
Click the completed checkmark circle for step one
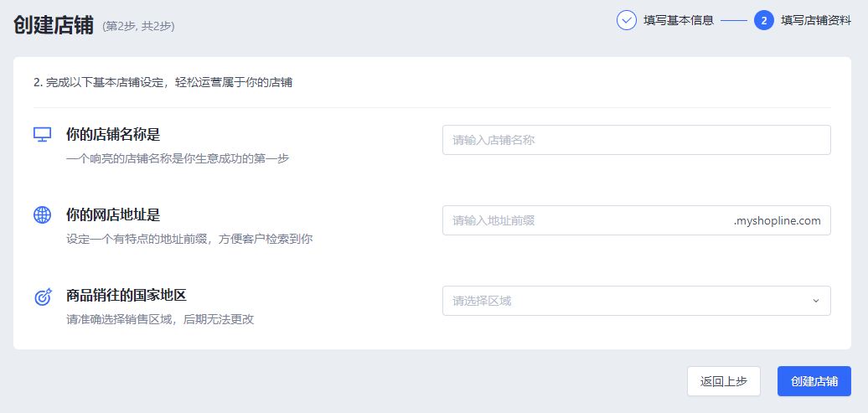tap(627, 20)
